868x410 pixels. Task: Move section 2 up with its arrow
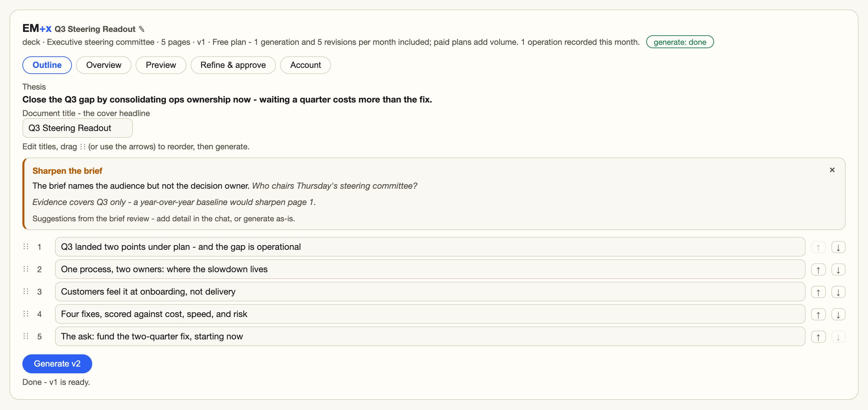(x=818, y=270)
